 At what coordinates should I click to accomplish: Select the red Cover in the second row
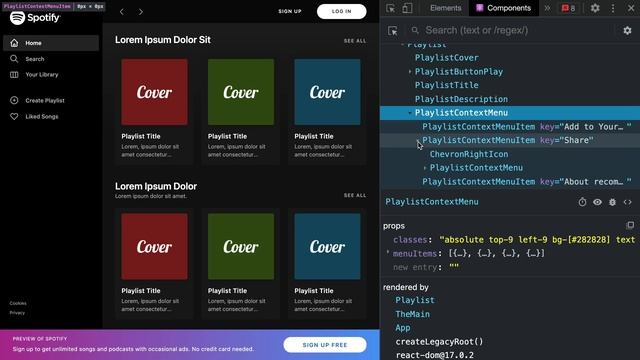click(154, 246)
